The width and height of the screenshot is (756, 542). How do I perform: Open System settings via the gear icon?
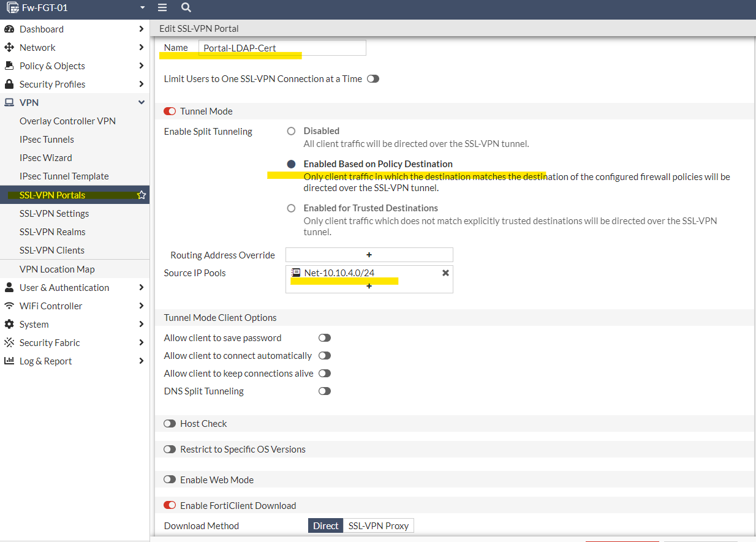(x=10, y=324)
